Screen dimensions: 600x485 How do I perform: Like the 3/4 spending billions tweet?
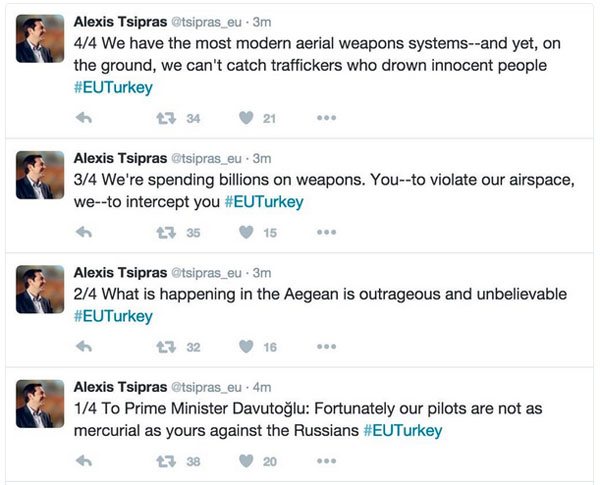point(245,233)
